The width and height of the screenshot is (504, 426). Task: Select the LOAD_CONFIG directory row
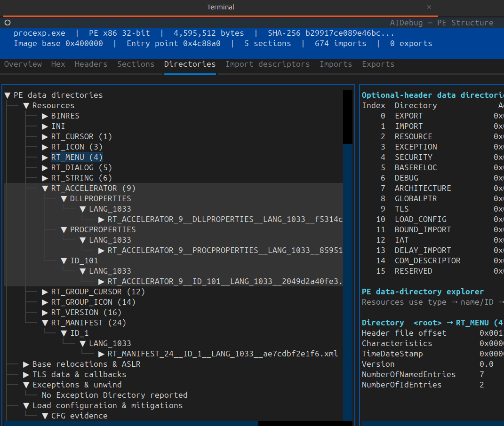432,220
